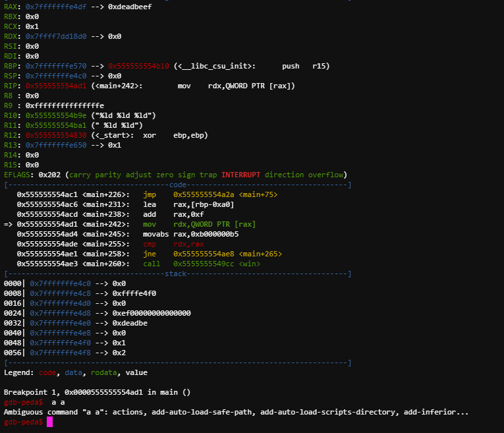Image resolution: width=504 pixels, height=433 pixels.
Task: Click the carry flag in EFLAGS
Action: (x=80, y=175)
